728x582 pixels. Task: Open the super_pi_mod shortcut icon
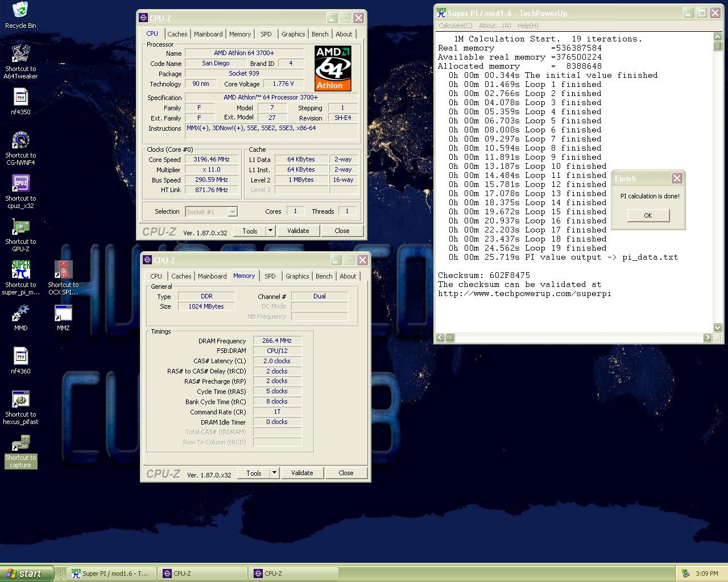point(20,270)
